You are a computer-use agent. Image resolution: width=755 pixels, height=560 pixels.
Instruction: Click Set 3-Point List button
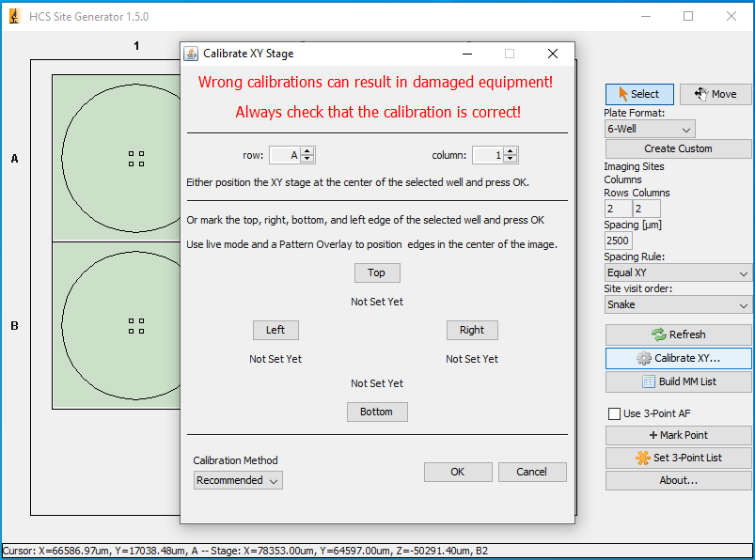678,458
